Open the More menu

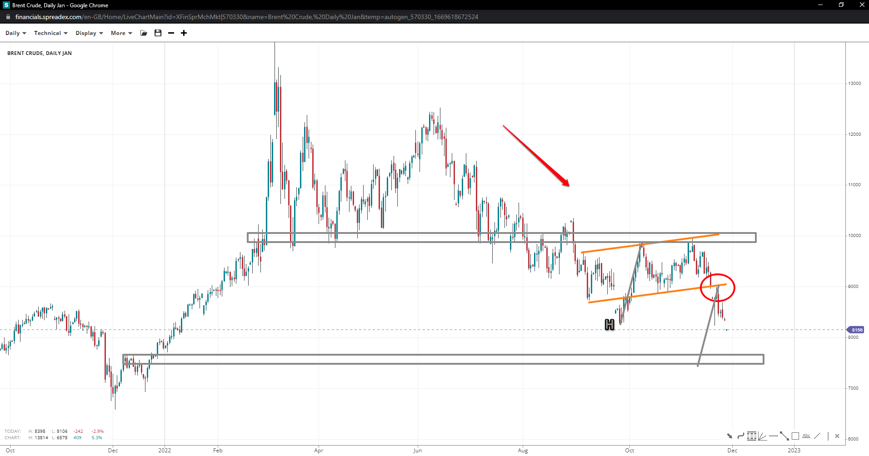(x=121, y=33)
